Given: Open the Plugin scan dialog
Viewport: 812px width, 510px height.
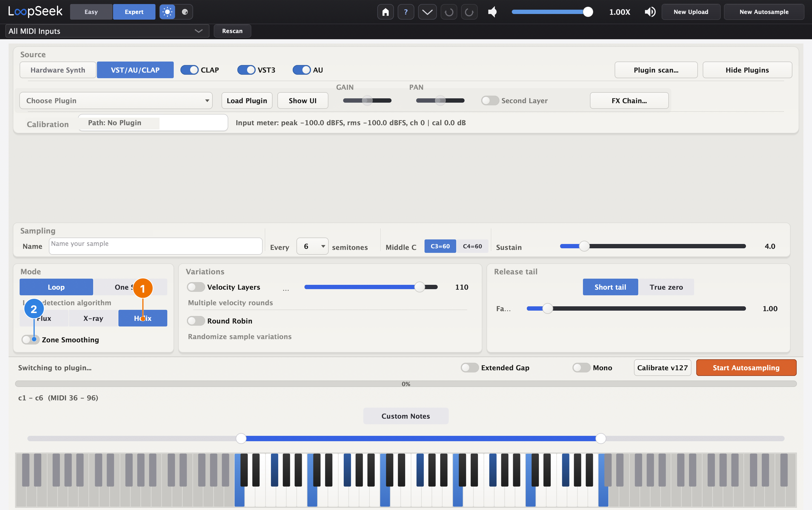Looking at the screenshot, I should pos(656,70).
